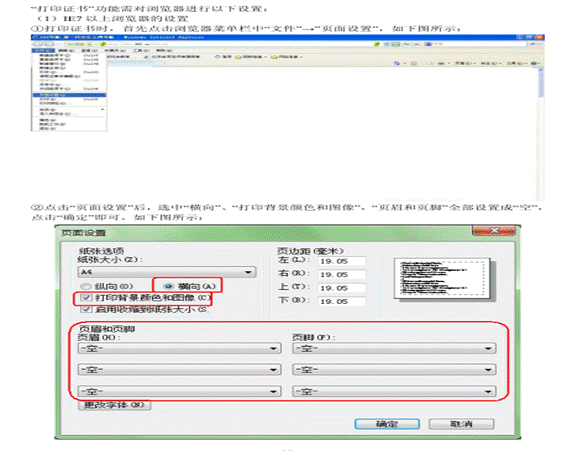Expand the first 页眉 header dropdown
This screenshot has width=583, height=451.
(180, 348)
